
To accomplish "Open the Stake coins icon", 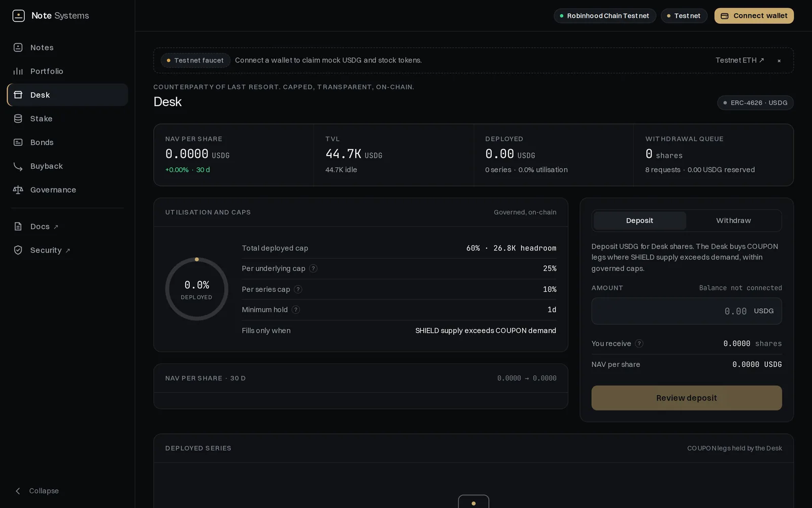I will coord(18,118).
